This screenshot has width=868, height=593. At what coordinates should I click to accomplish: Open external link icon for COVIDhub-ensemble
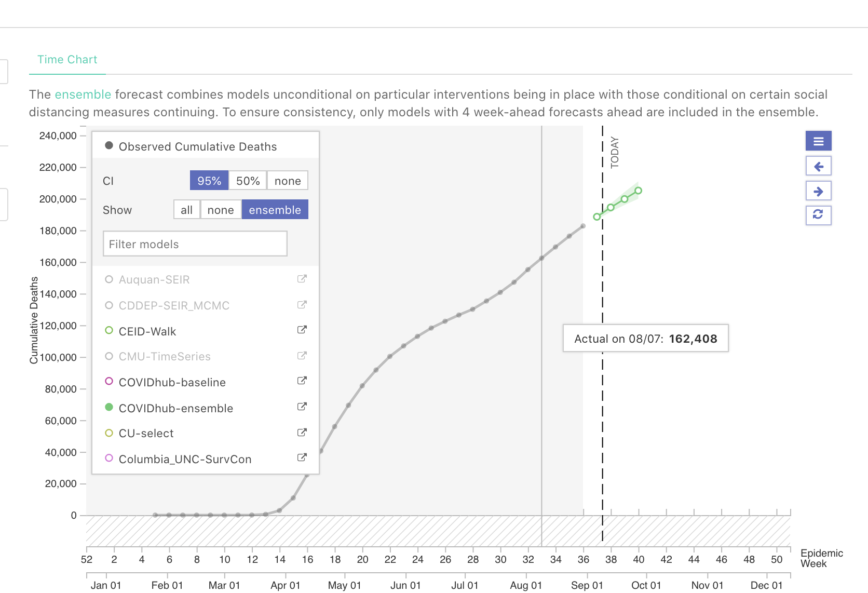[x=302, y=407]
